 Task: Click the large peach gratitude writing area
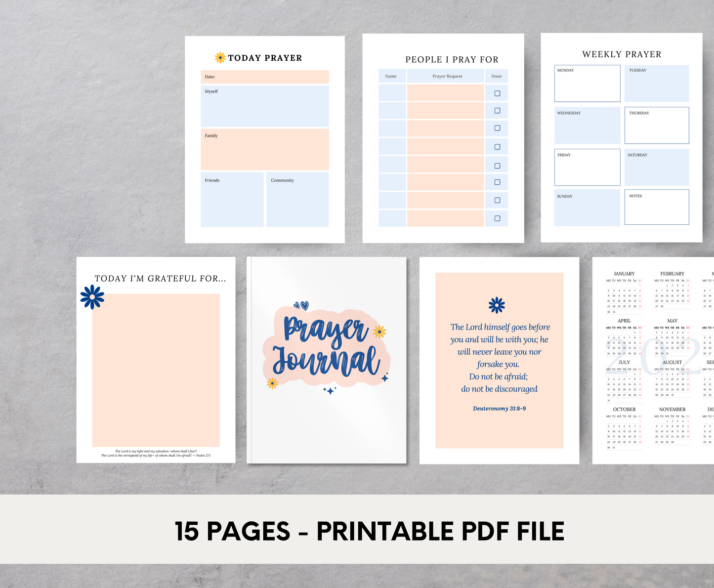(x=156, y=371)
